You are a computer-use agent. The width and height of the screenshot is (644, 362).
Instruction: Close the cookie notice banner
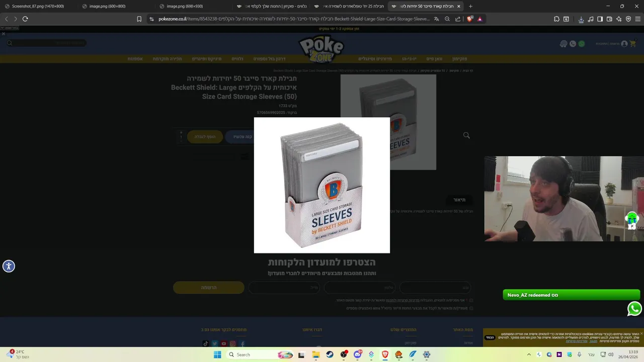coord(641,333)
